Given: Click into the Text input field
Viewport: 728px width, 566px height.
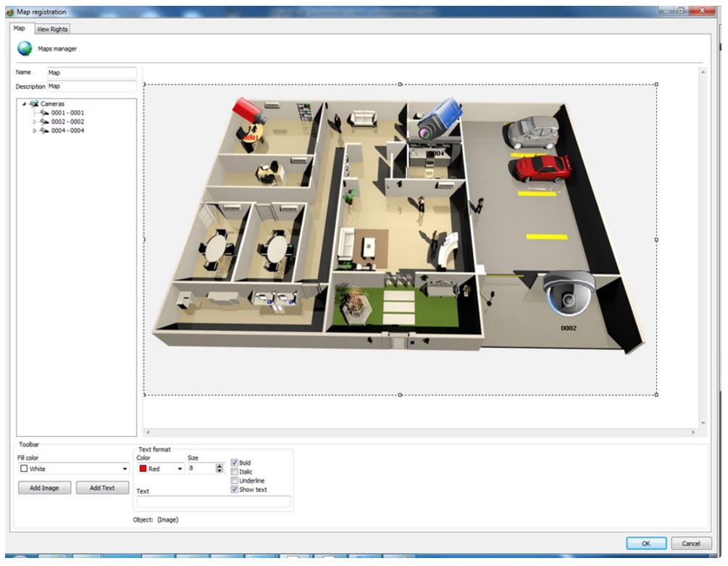Looking at the screenshot, I should click(214, 502).
